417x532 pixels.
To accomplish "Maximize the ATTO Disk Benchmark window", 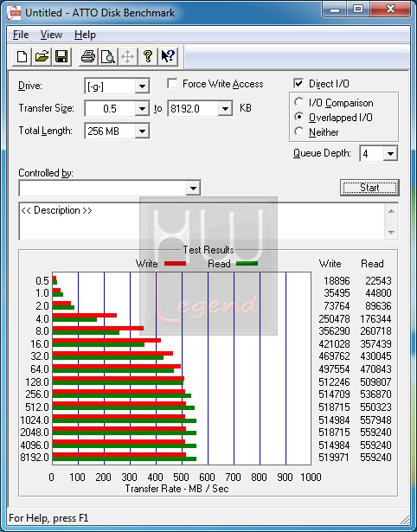I will pyautogui.click(x=358, y=10).
